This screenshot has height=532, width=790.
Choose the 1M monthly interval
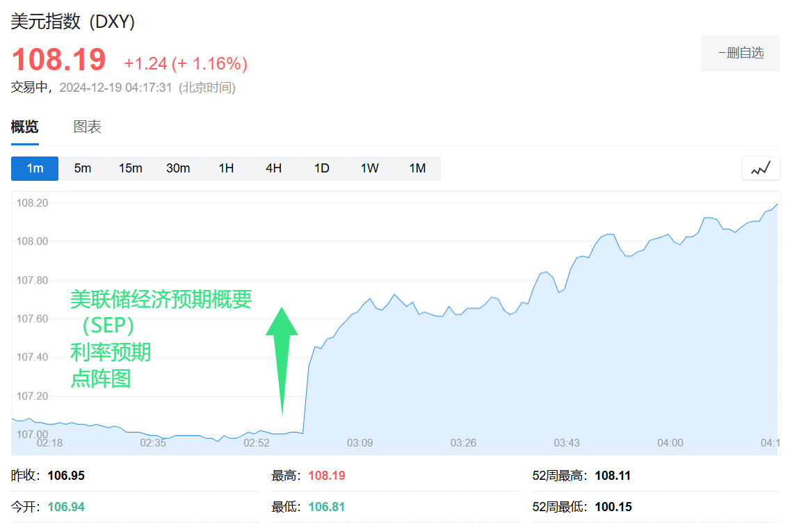417,168
